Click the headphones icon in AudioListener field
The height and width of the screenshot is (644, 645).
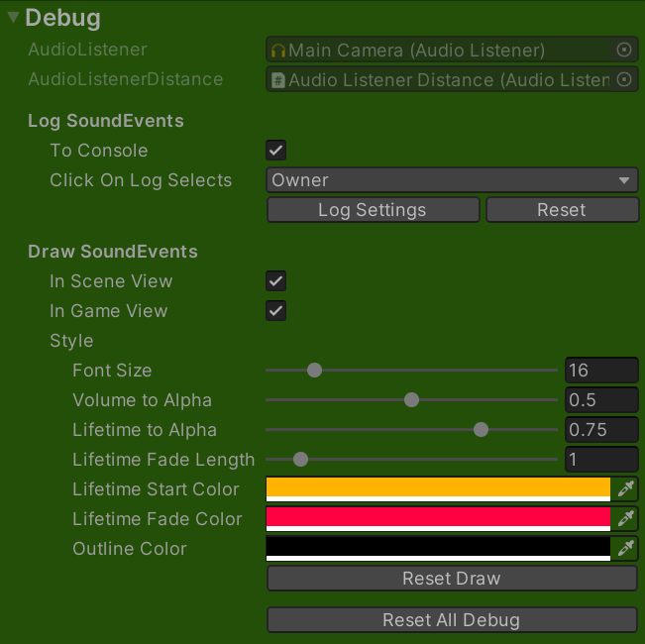[x=278, y=51]
